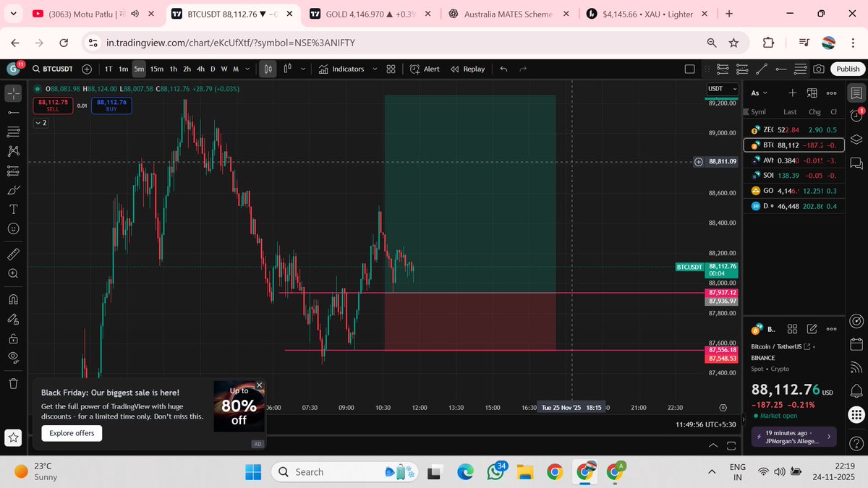Select the crosshair cursor tool
Screen dimensions: 868x488
[x=13, y=94]
